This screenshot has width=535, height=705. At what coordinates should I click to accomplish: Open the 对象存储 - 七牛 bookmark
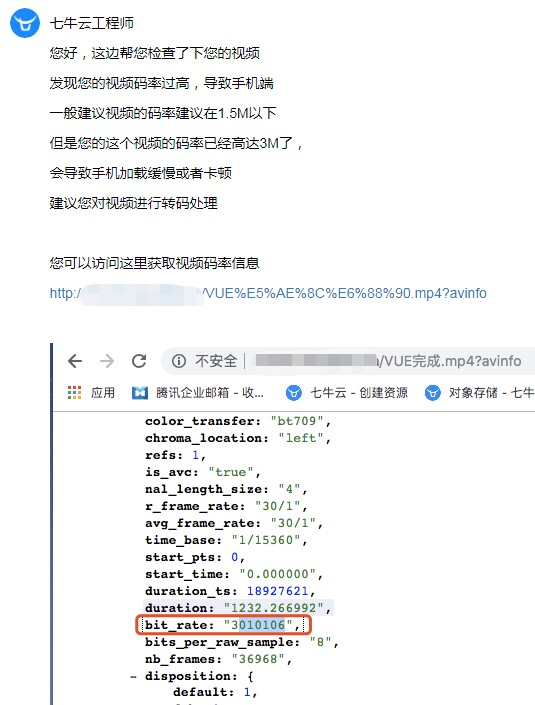click(x=480, y=393)
